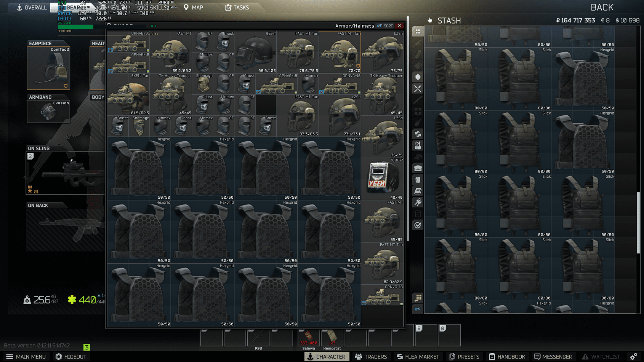Click the empty On Back weapon slot
Screen dimensions: 644x362
coord(66,230)
